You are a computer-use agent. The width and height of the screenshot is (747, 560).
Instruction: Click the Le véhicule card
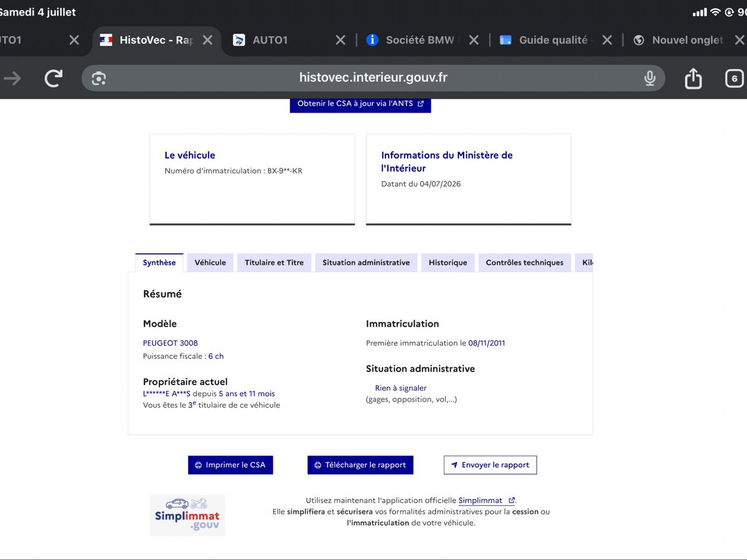(x=252, y=179)
